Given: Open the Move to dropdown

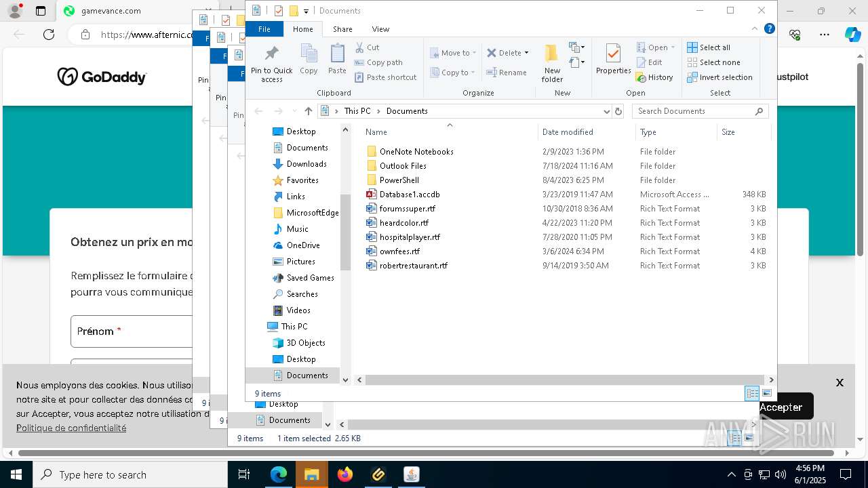Looking at the screenshot, I should tap(453, 53).
